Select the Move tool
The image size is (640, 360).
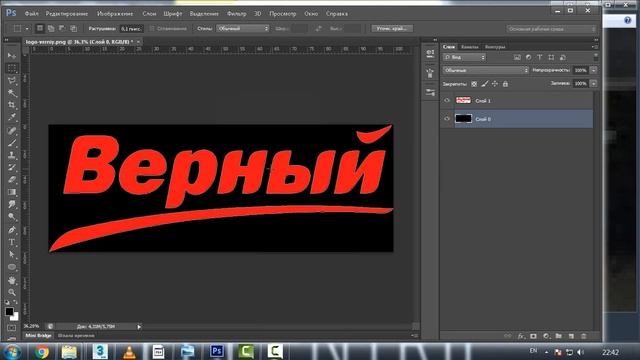coord(12,55)
